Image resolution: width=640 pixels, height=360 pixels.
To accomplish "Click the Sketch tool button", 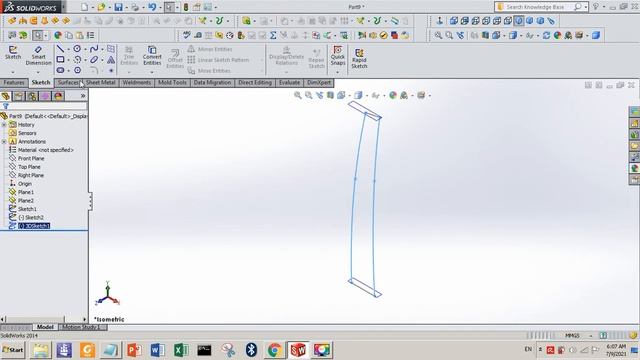I will tap(13, 53).
